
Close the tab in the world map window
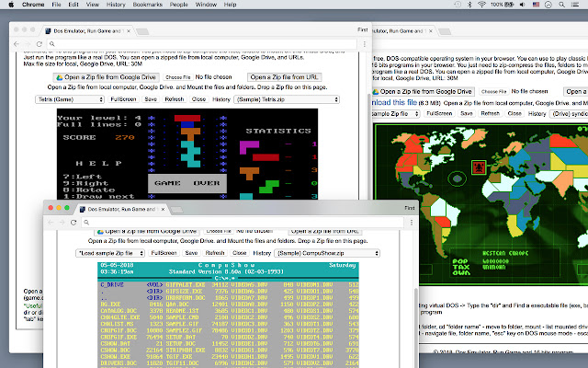431,31
